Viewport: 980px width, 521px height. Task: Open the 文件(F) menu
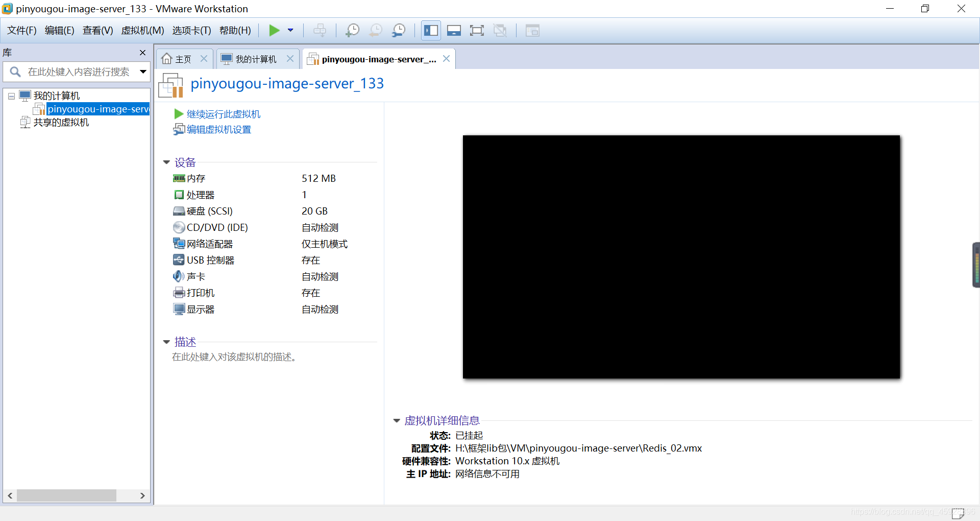pyautogui.click(x=22, y=31)
